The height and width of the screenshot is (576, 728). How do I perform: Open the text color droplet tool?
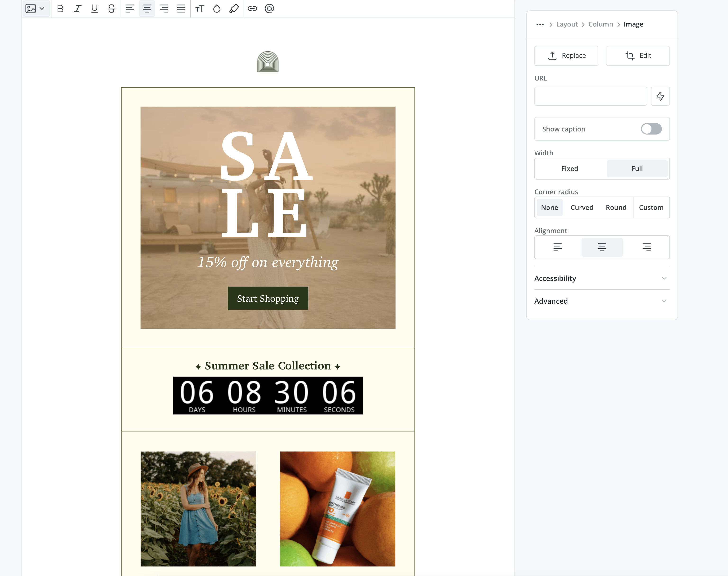tap(217, 9)
